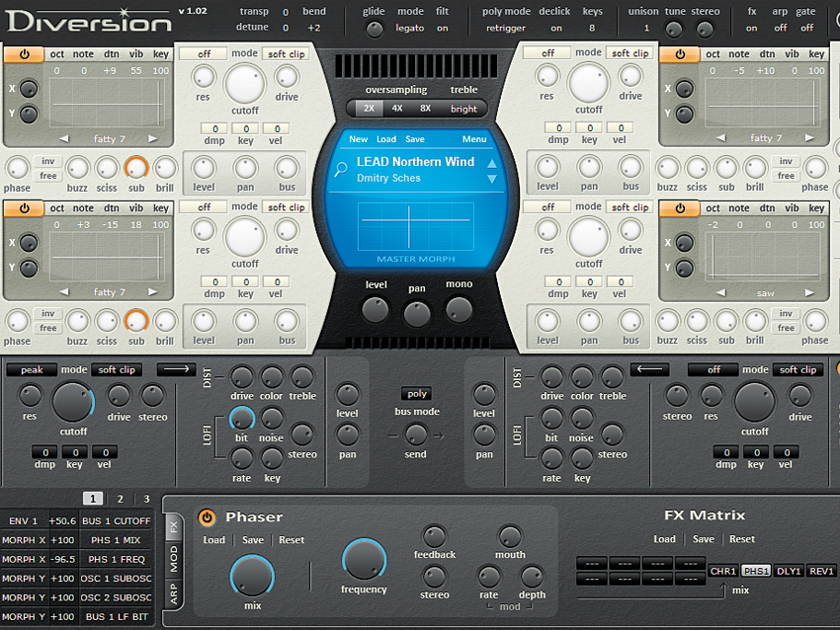Click the mono knob under Master Morph
Screen dimensions: 840x630
[x=460, y=309]
